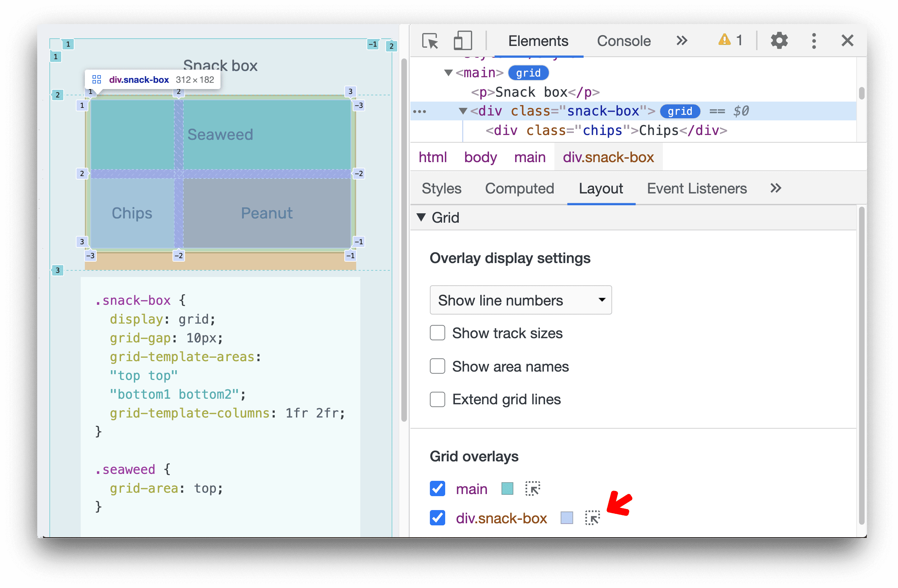Click the device toolbar toggle icon
The width and height of the screenshot is (898, 588).
460,41
